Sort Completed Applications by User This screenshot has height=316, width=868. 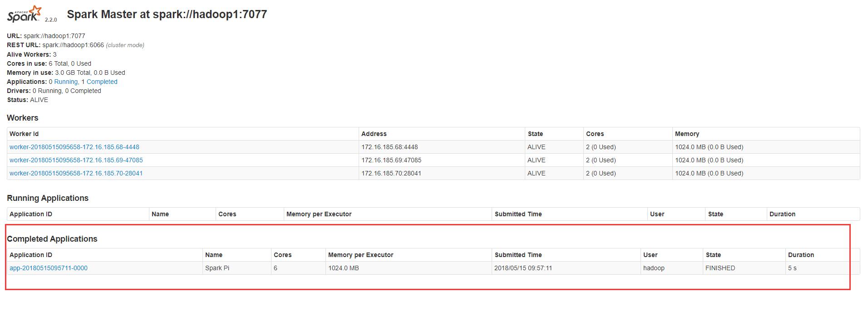[650, 255]
